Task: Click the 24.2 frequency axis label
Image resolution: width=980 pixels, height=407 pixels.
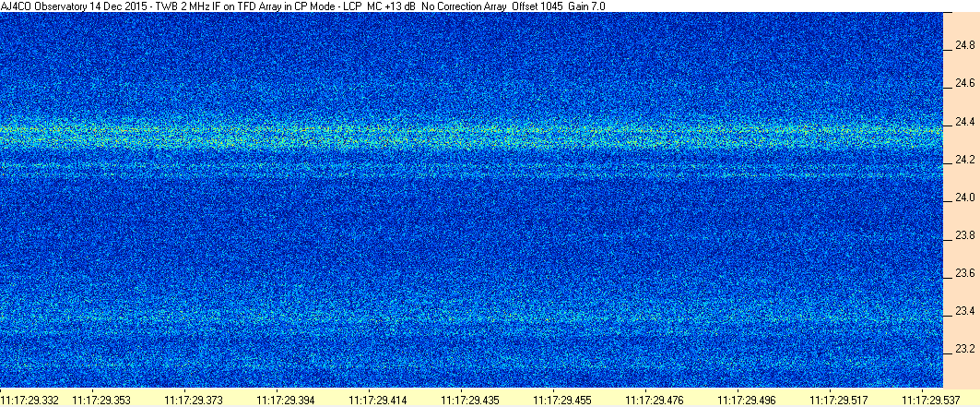Action: pyautogui.click(x=965, y=160)
